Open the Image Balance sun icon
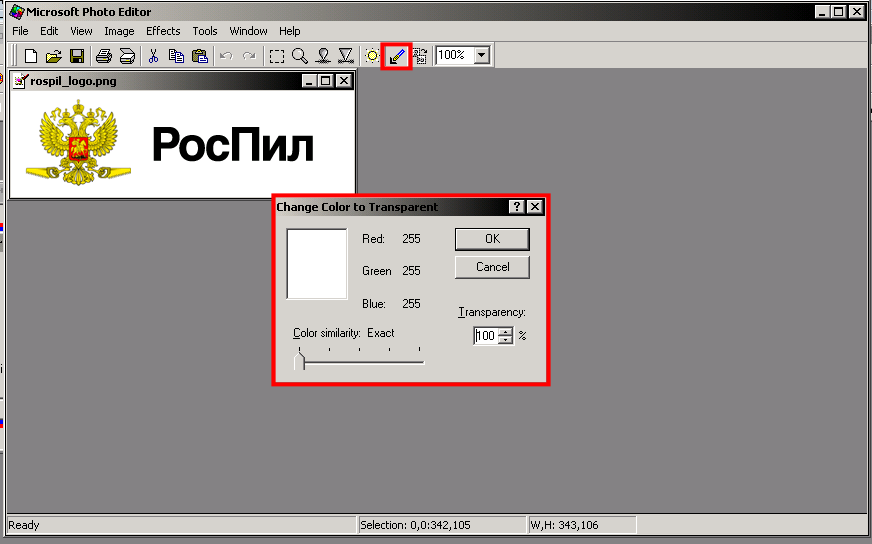The image size is (872, 544). [371, 56]
